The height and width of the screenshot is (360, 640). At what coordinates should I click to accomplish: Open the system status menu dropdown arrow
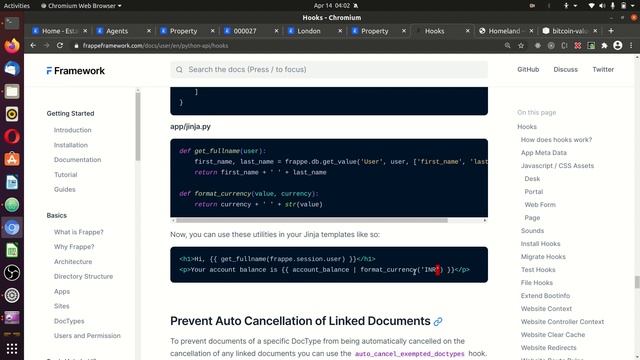click(631, 6)
